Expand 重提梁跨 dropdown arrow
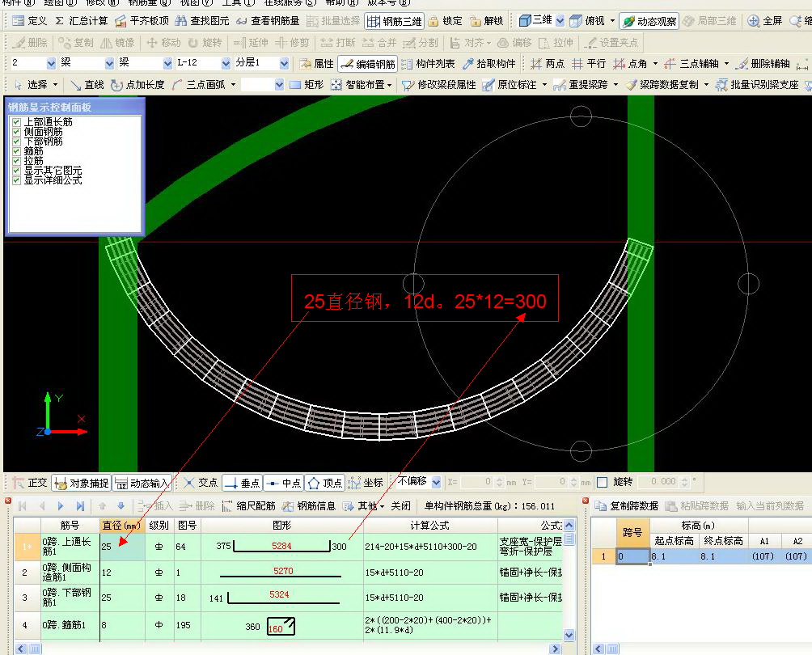 (615, 84)
